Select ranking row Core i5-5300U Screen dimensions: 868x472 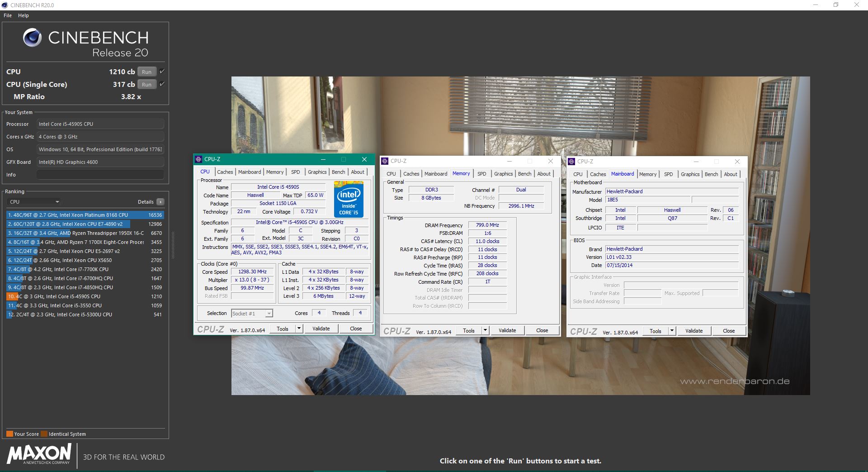coord(85,315)
